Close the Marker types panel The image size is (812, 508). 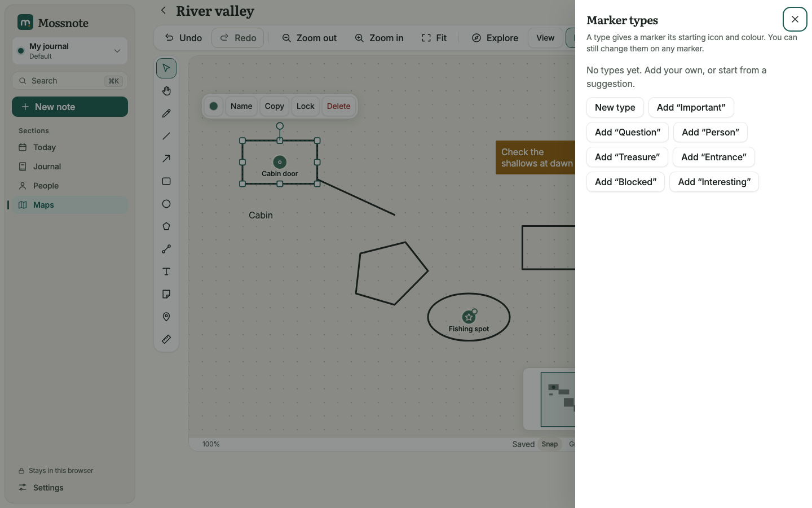click(795, 19)
